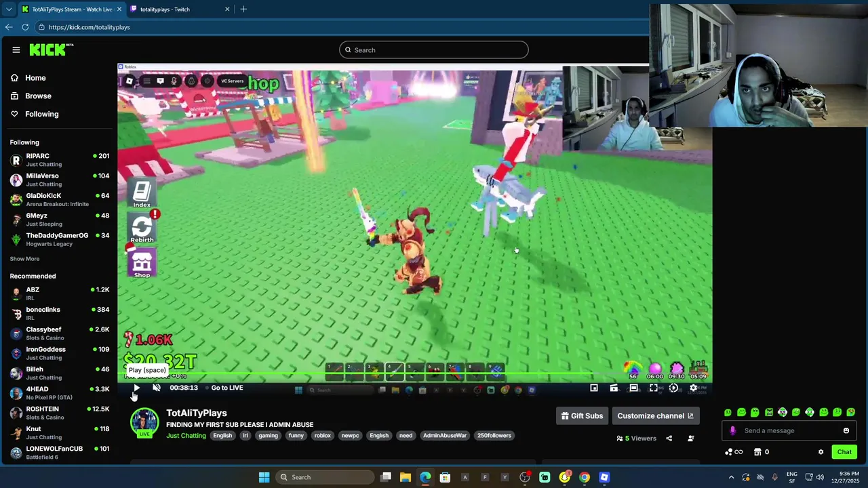The width and height of the screenshot is (868, 488).
Task: Open the MillaVerso channel
Action: click(60, 180)
